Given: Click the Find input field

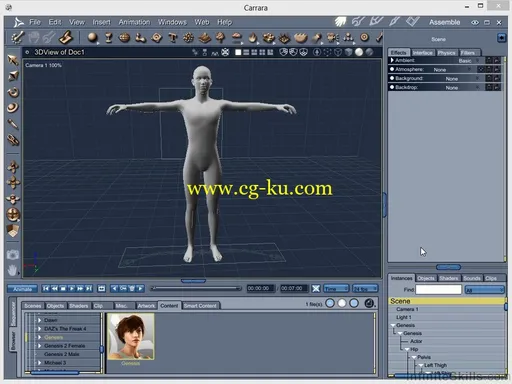Looking at the screenshot, I should 439,289.
